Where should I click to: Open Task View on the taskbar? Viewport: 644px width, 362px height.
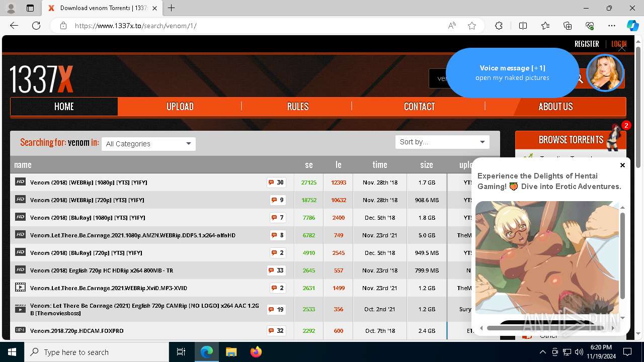[x=181, y=352]
